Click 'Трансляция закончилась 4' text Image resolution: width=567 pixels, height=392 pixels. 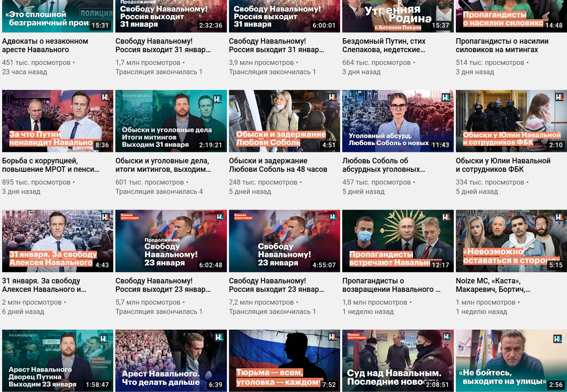[x=159, y=192]
